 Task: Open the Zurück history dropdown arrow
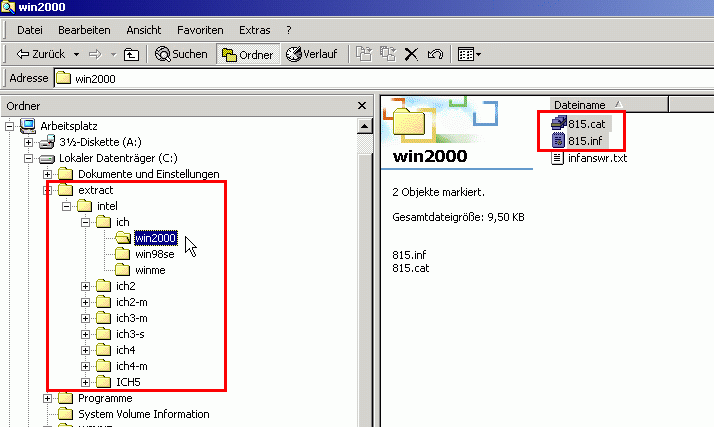coord(76,54)
